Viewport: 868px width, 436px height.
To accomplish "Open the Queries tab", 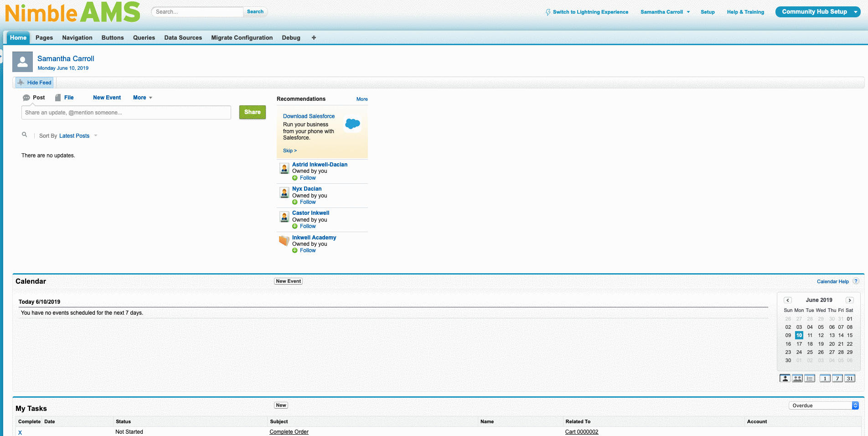I will pyautogui.click(x=144, y=38).
